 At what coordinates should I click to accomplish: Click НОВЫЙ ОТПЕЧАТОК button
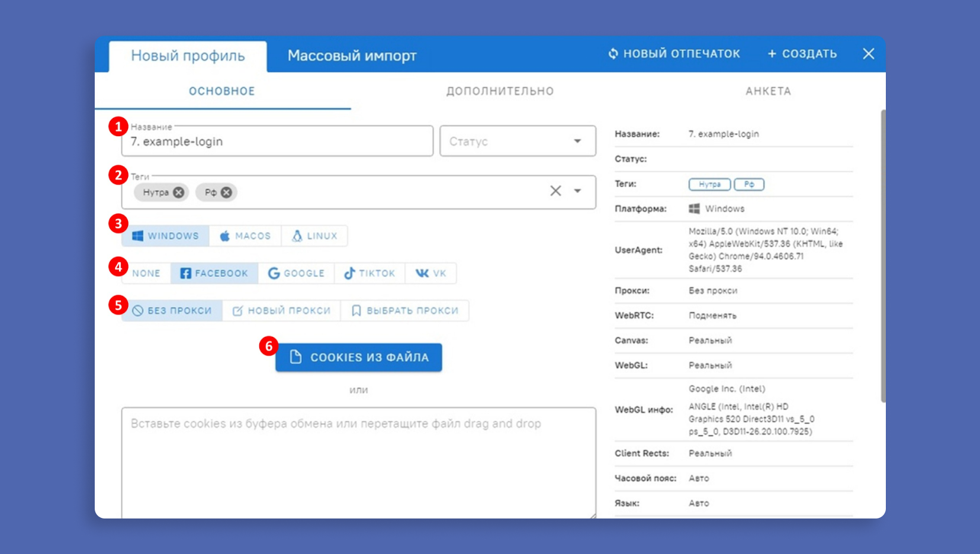tap(674, 54)
